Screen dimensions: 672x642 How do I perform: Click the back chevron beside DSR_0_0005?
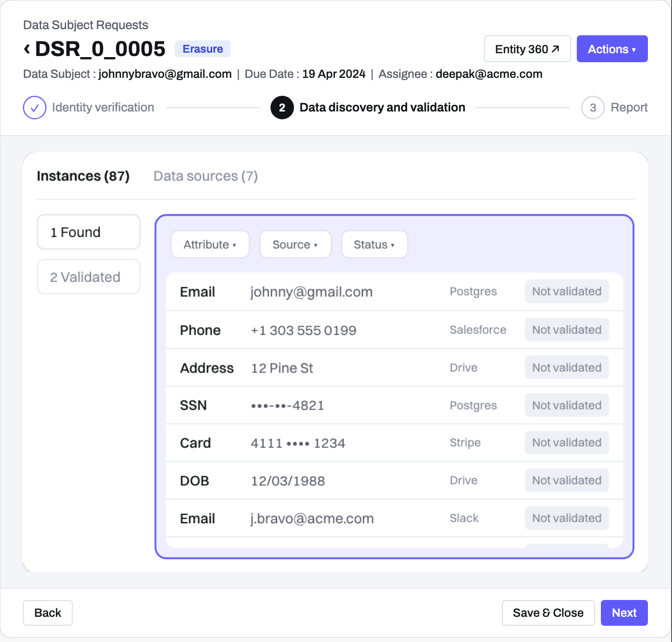27,49
